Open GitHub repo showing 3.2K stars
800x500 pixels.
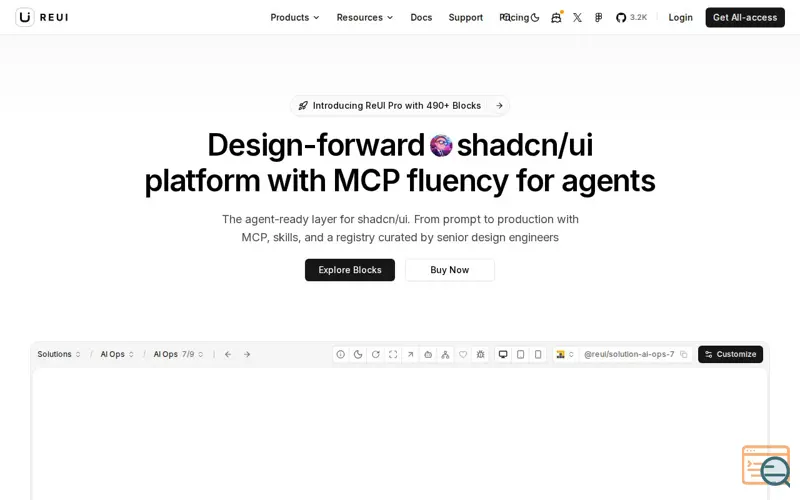[x=631, y=17]
